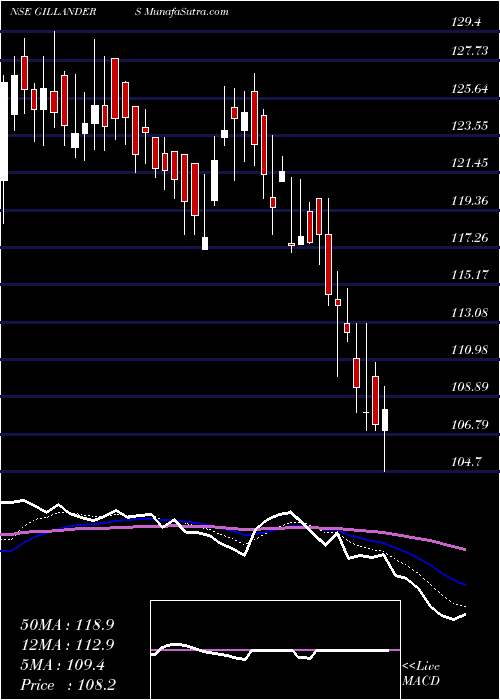Click the 119.36 price axis label
The width and height of the screenshot is (500, 700).
coord(470,201)
